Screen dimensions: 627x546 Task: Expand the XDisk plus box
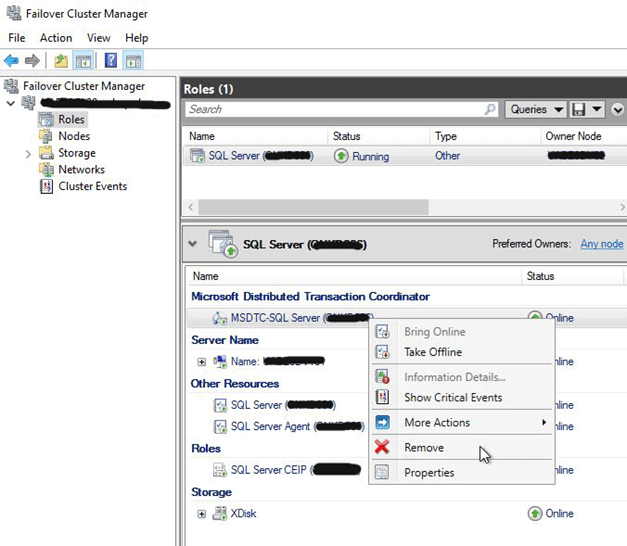tap(202, 514)
